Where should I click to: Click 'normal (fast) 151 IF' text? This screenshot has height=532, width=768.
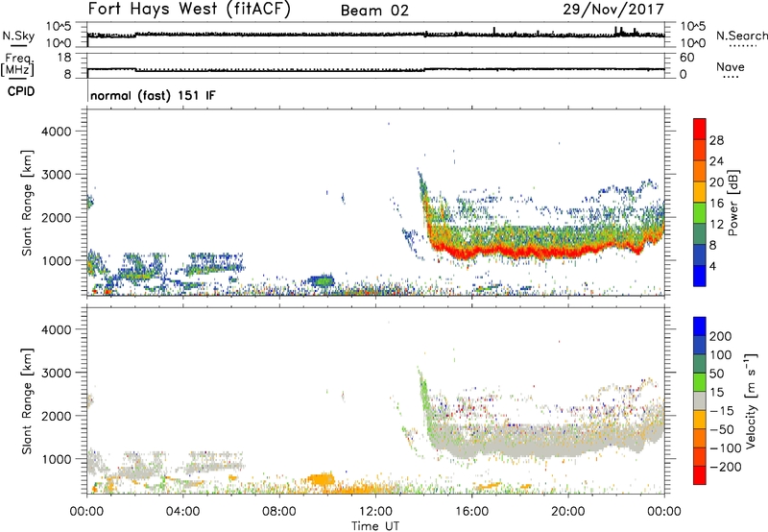tap(153, 95)
